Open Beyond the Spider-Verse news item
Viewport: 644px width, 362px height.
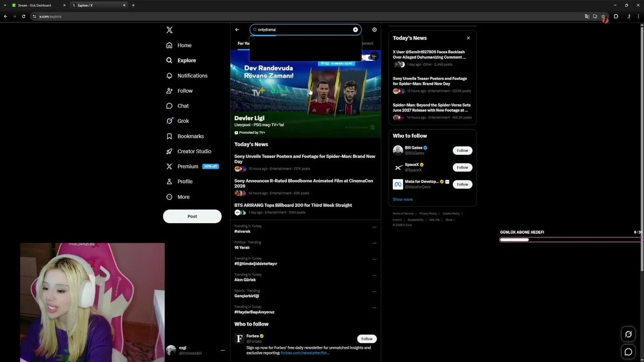[x=432, y=111]
